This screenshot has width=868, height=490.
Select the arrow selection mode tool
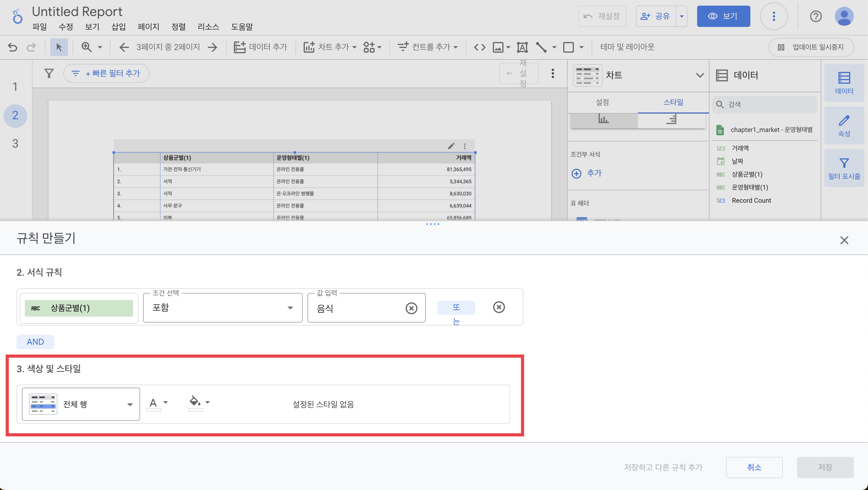coord(59,47)
